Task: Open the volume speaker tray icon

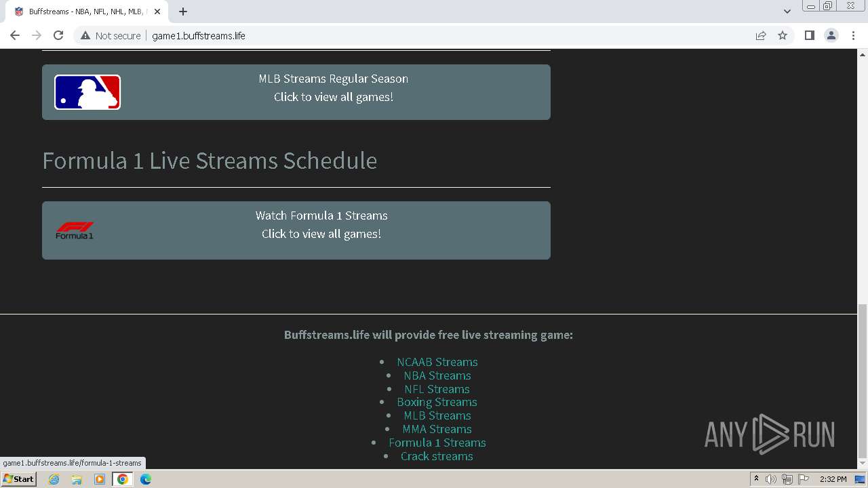Action: [x=771, y=479]
